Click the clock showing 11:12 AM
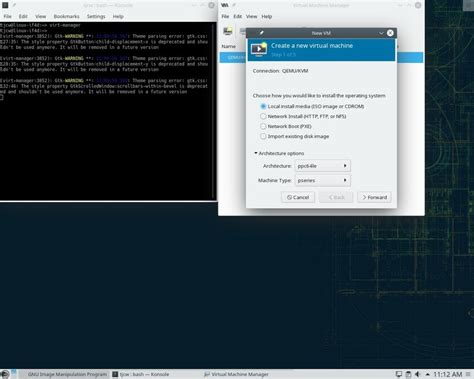 tap(448, 374)
